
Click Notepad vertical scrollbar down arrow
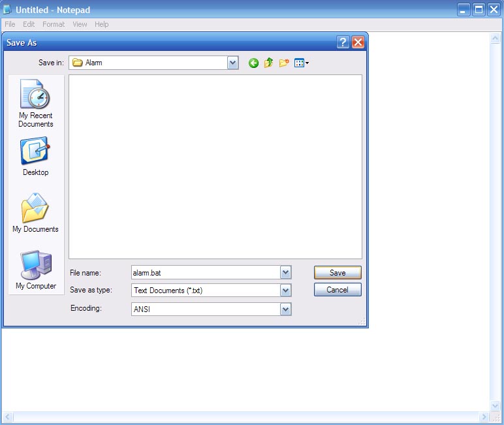495,405
